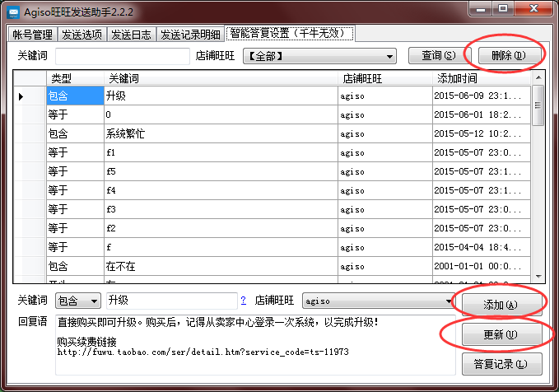Open the 【全部】 店铺旺旺 filter dropdown
The image size is (559, 392).
(x=319, y=56)
